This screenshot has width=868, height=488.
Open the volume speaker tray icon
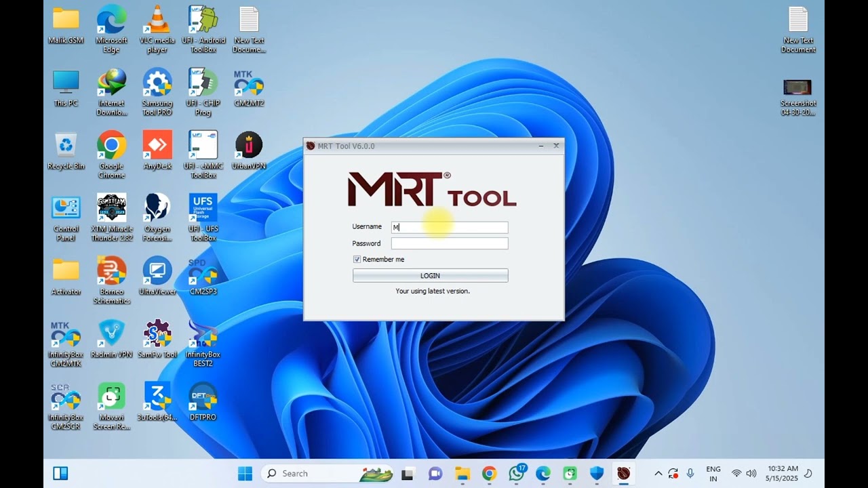click(751, 473)
